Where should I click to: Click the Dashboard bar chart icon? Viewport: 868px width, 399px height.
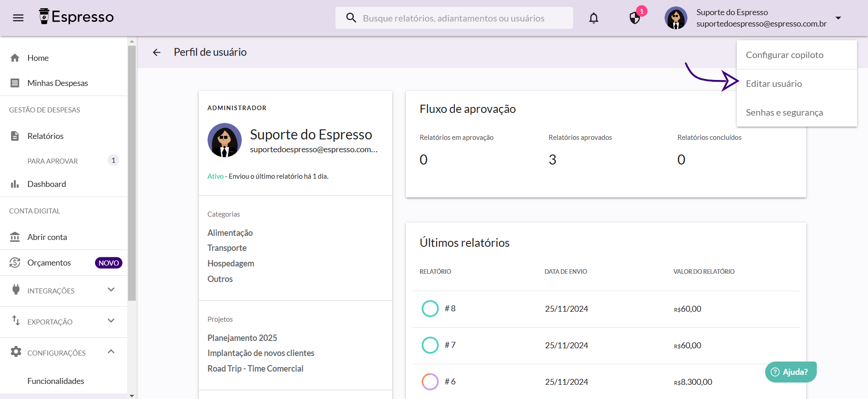[15, 184]
